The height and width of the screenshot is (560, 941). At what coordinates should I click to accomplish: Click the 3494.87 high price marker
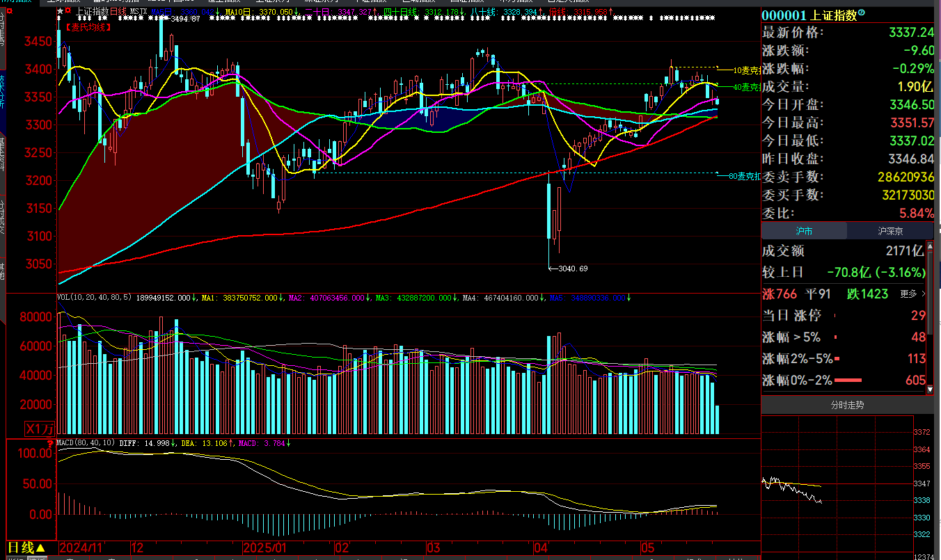[185, 19]
